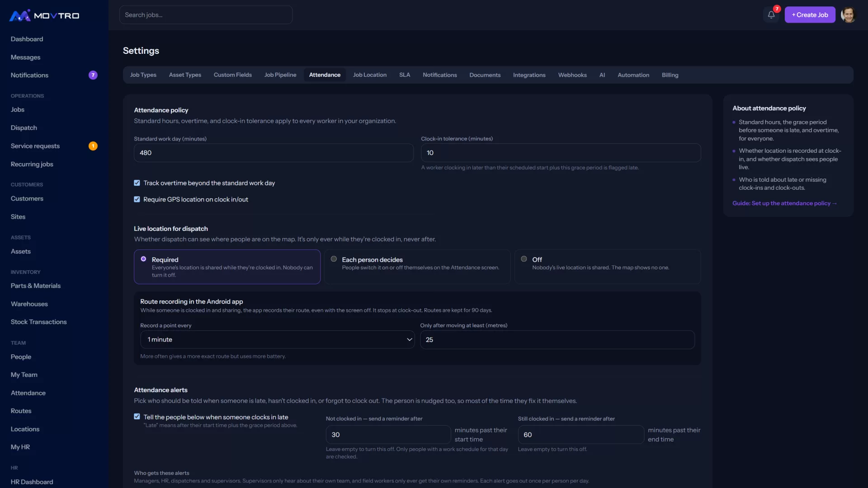Switch to the Asset Types tab
The height and width of the screenshot is (488, 868).
[185, 75]
